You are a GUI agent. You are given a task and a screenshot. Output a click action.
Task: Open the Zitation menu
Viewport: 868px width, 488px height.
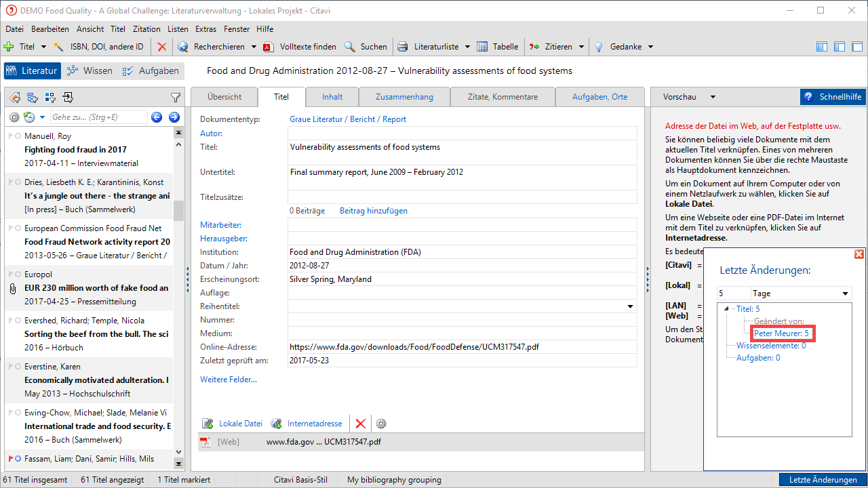[x=146, y=29]
